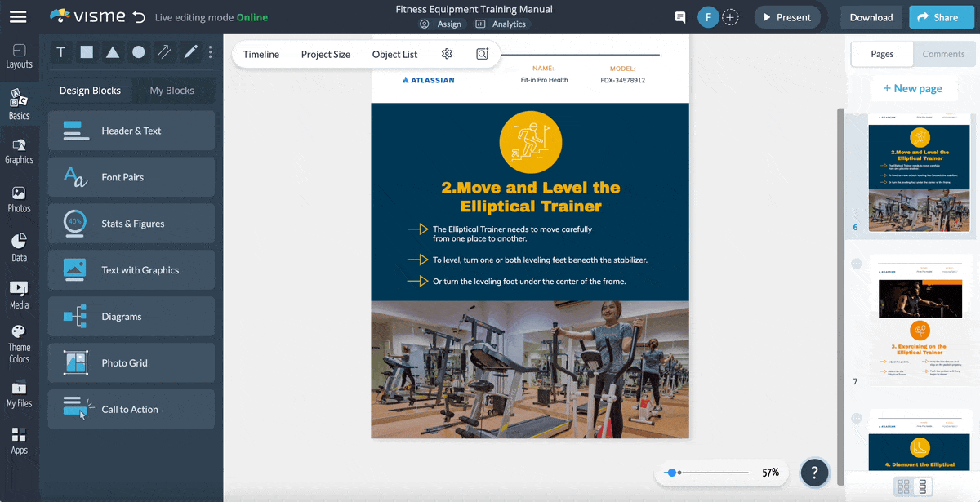Open the Graphics panel in the sidebar
The width and height of the screenshot is (980, 502).
(x=19, y=149)
